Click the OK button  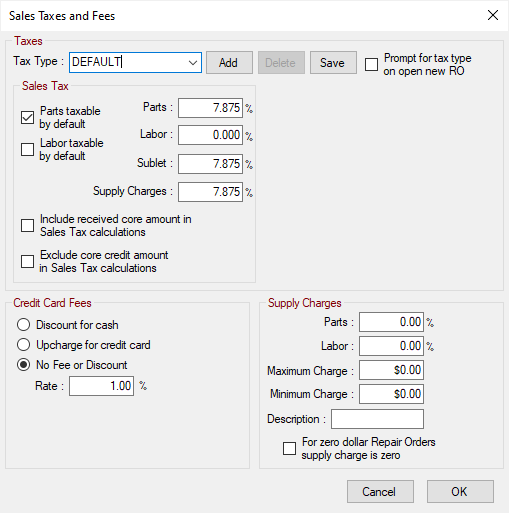point(460,492)
